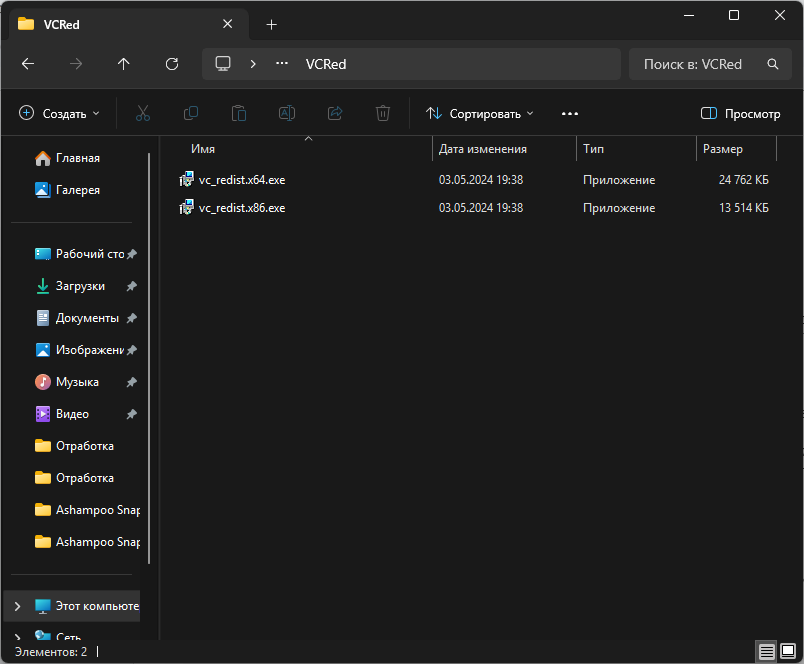Expand the Этот компьютер tree node
The image size is (804, 664).
[x=17, y=606]
